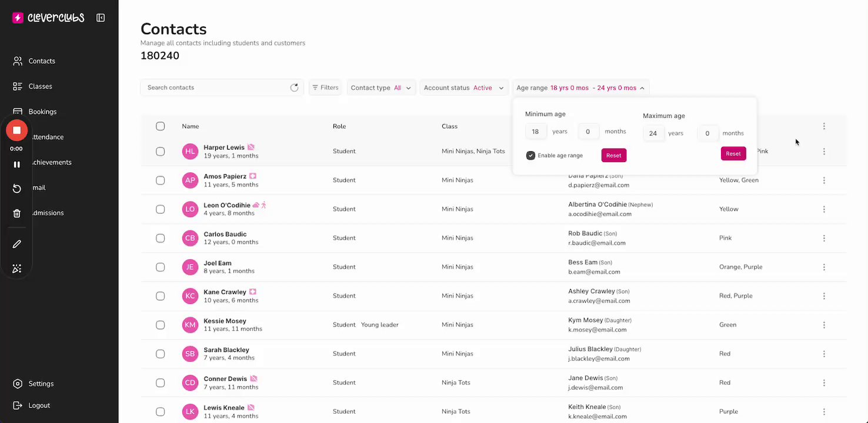Reset the minimum age values
The image size is (868, 423).
tap(613, 155)
